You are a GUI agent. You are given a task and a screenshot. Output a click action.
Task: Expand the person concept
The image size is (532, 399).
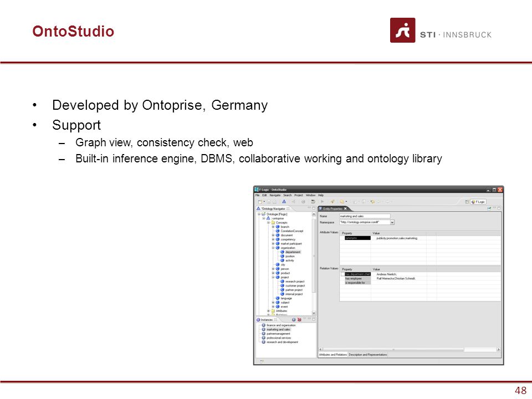(x=273, y=269)
